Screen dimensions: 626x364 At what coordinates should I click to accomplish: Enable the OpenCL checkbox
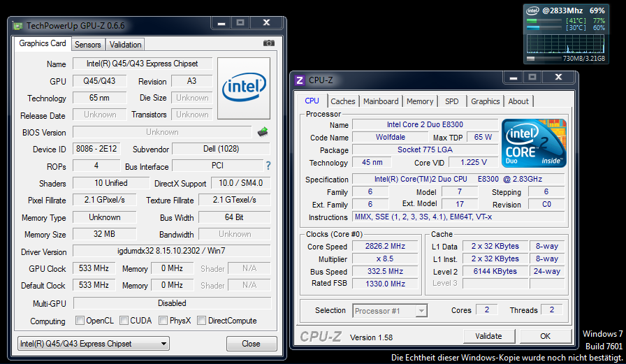point(80,321)
